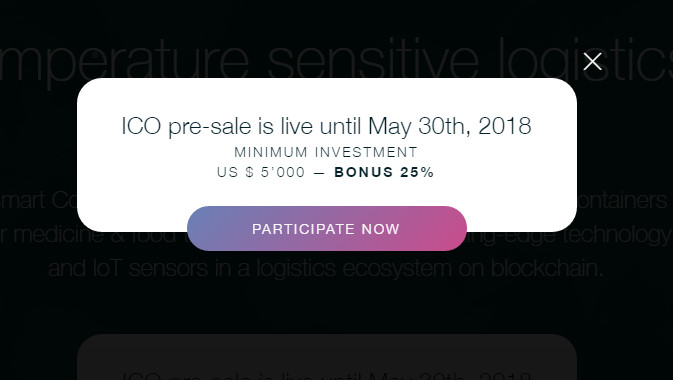The height and width of the screenshot is (380, 673).
Task: Click the MINIMUM INVESTMENT label
Action: tap(326, 152)
